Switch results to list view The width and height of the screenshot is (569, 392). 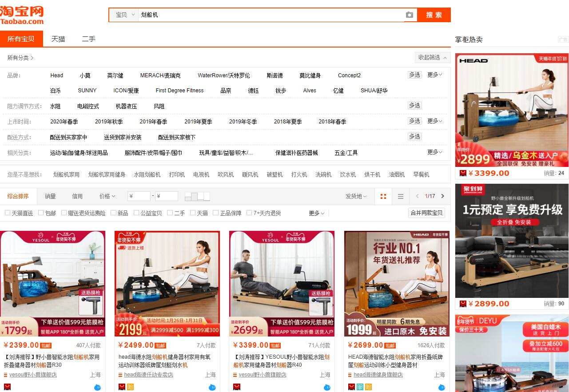coord(400,196)
